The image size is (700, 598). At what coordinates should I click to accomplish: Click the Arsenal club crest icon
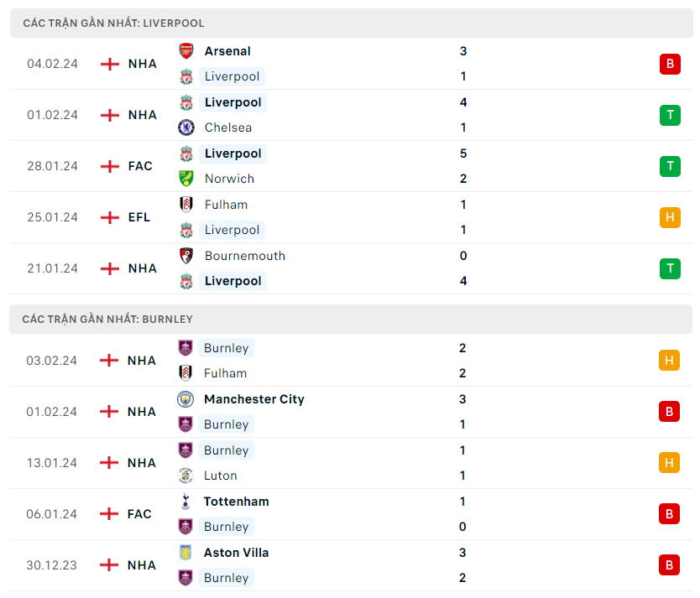click(x=186, y=51)
